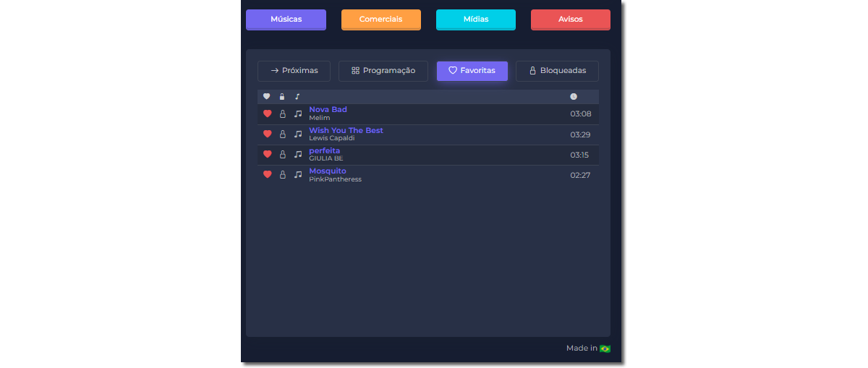The image size is (868, 368).
Task: Click the heart icon next to Mosquito
Action: tap(267, 174)
